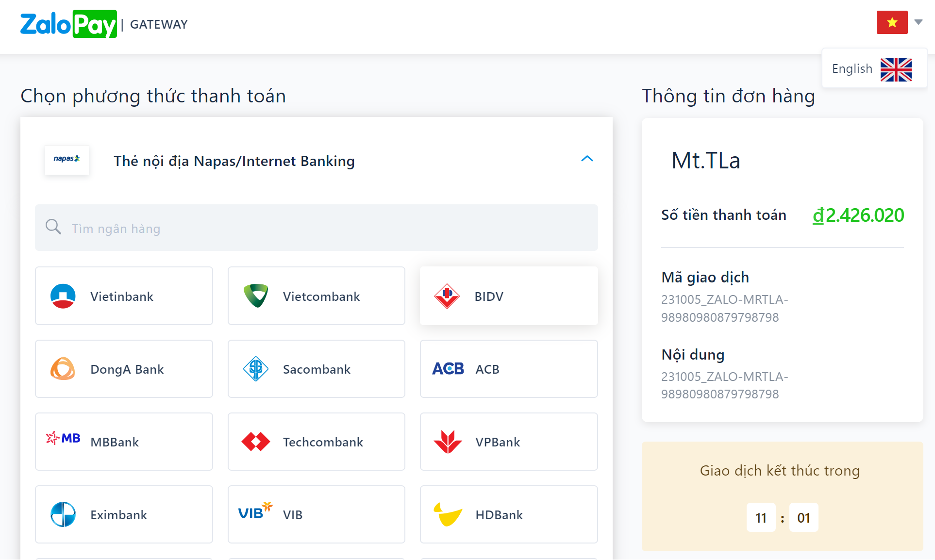The image size is (935, 560).
Task: Click the Napas logo
Action: [x=67, y=159]
